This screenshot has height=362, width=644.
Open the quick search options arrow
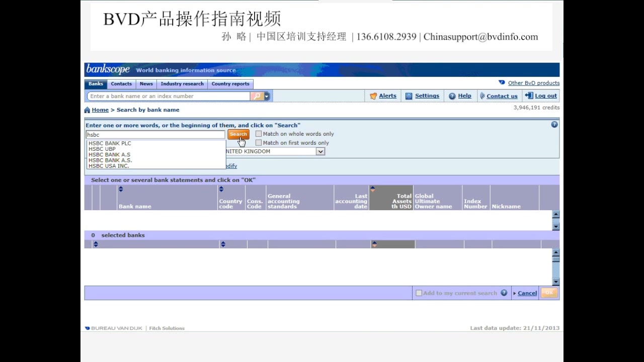pyautogui.click(x=267, y=96)
